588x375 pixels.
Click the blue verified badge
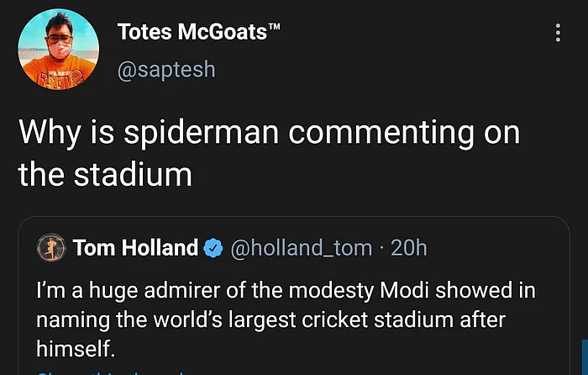pos(213,247)
